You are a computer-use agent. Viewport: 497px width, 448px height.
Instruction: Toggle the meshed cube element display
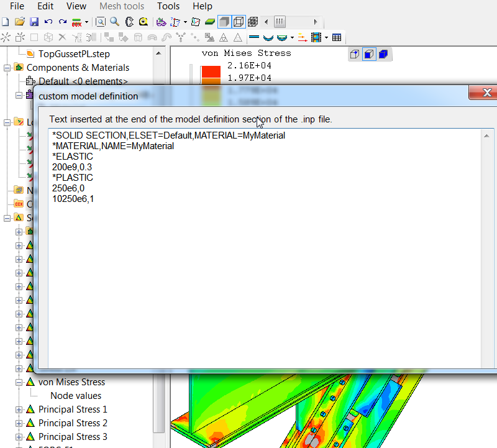tap(253, 22)
